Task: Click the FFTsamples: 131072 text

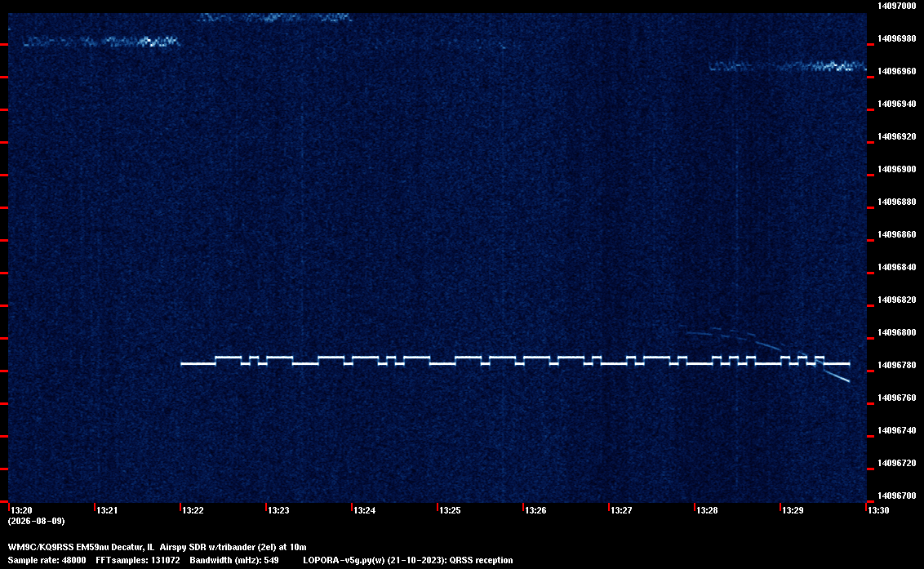Action: point(138,560)
